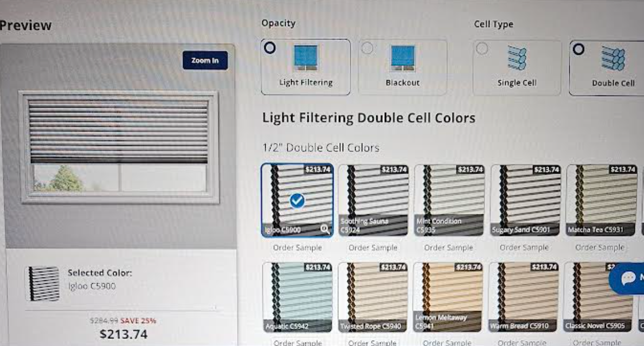Pick the Aquatic C5942 color swatch
Screen dimensions: 644x346
297,297
